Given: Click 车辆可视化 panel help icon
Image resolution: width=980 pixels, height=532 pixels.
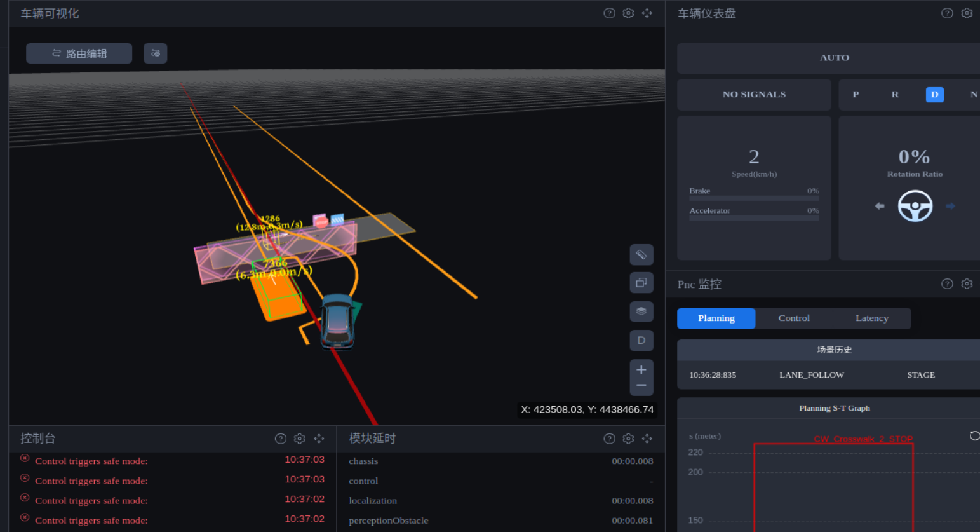Looking at the screenshot, I should click(x=609, y=13).
